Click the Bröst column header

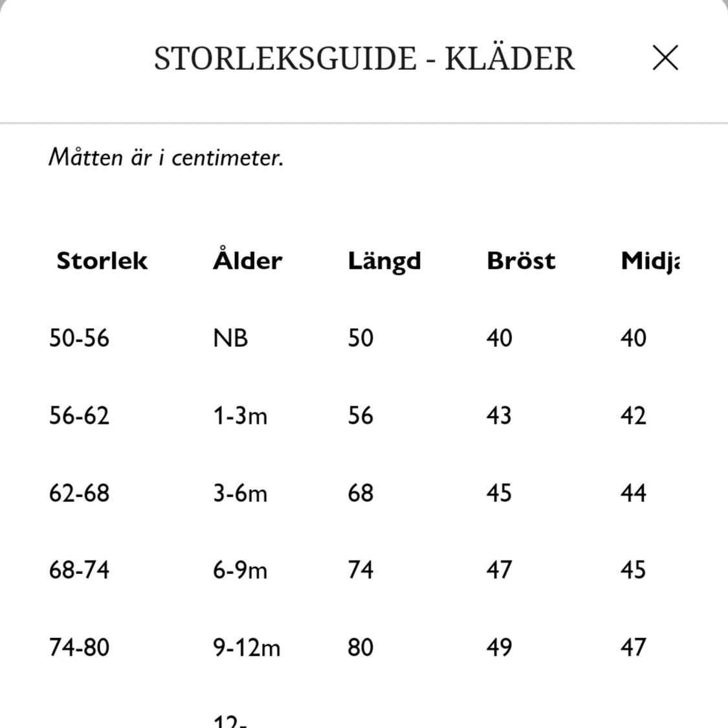click(521, 261)
